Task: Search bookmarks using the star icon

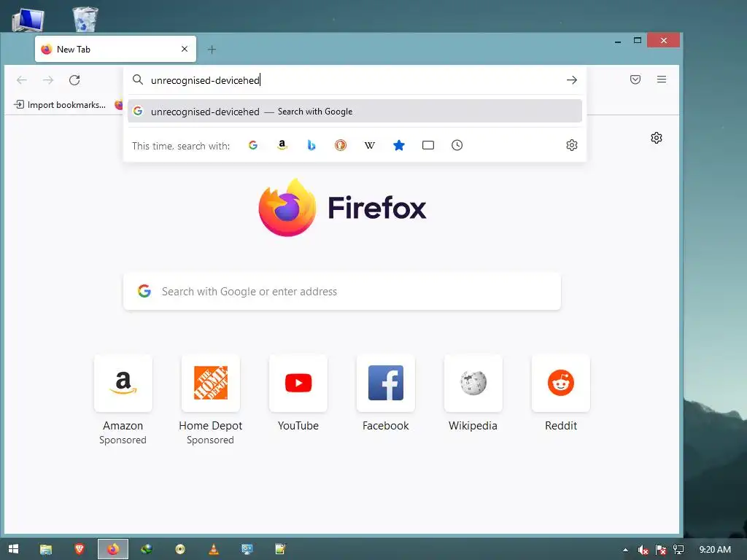Action: [x=399, y=145]
